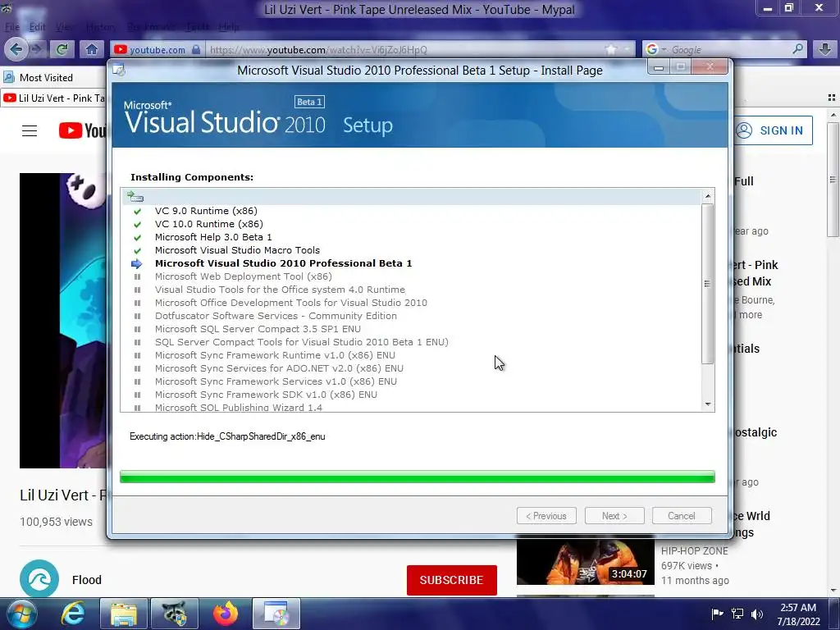Open Windows Explorer from taskbar
Screen dimensions: 840x630
click(x=124, y=614)
